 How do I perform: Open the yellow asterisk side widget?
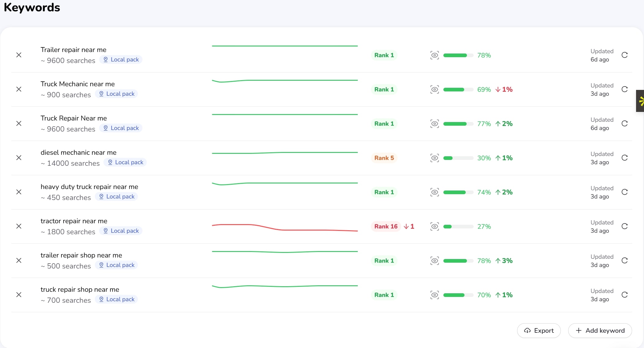pos(641,101)
